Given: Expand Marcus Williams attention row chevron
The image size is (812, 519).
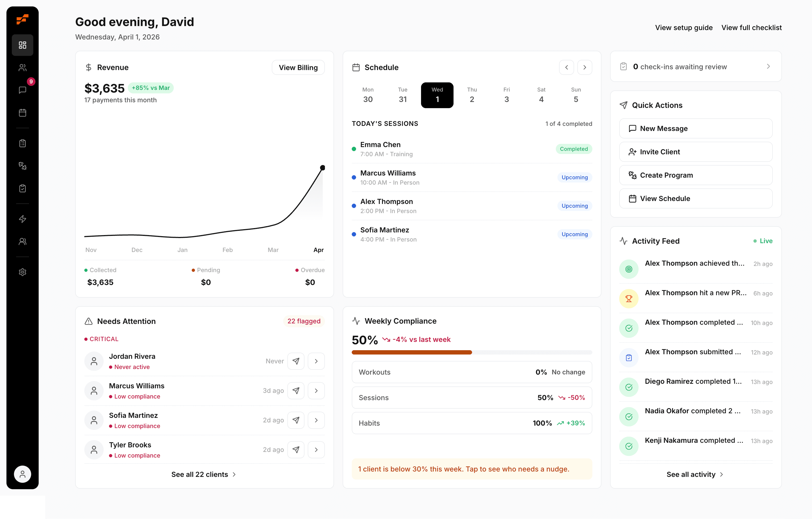Looking at the screenshot, I should (316, 391).
